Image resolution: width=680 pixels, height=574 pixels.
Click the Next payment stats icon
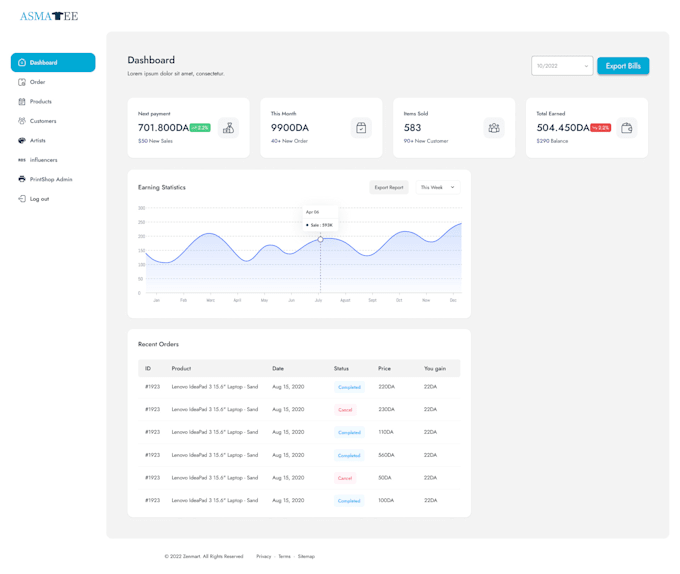228,128
